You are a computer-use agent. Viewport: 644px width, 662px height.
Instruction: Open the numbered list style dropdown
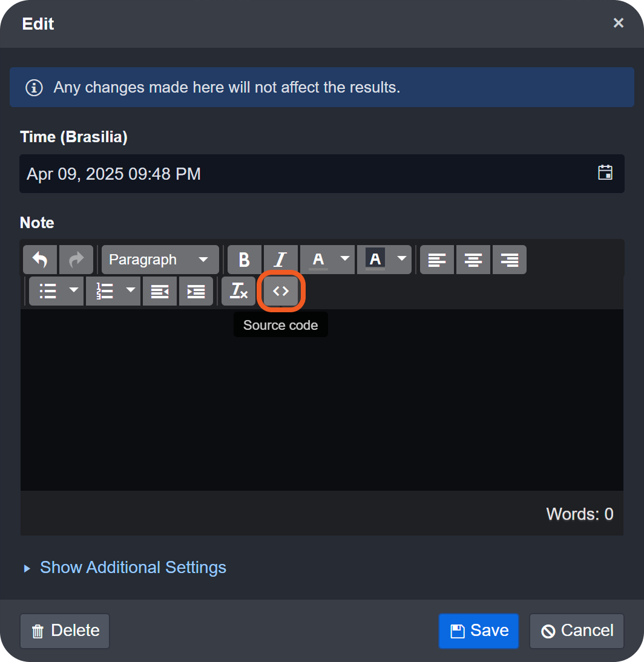(131, 291)
